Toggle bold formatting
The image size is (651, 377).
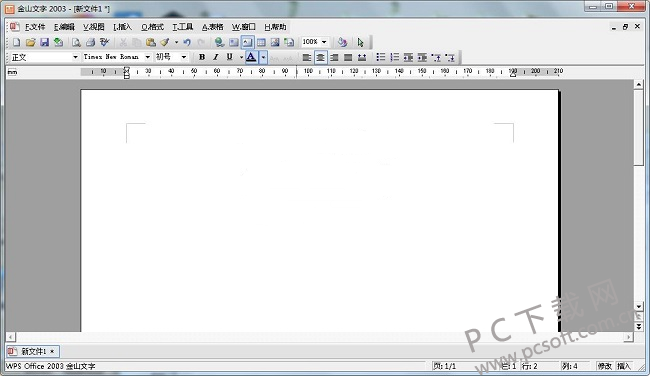tap(202, 57)
